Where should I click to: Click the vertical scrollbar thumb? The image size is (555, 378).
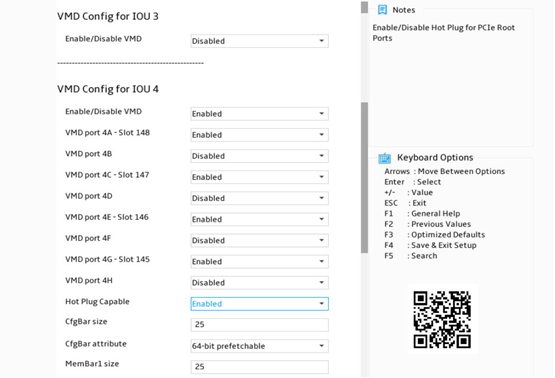pos(364,178)
